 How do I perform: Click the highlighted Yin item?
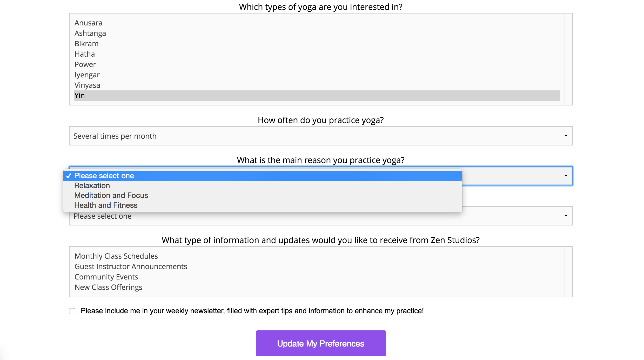(79, 96)
